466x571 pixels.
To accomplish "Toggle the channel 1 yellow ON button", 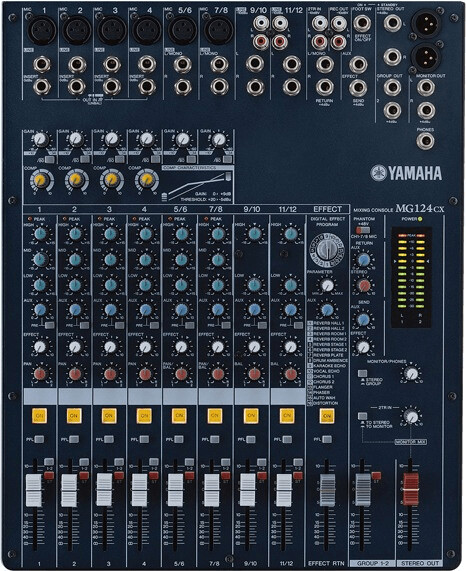I will tap(39, 416).
